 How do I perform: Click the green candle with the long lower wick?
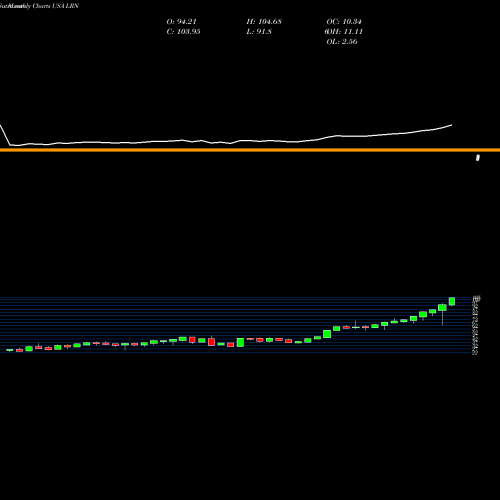click(442, 308)
